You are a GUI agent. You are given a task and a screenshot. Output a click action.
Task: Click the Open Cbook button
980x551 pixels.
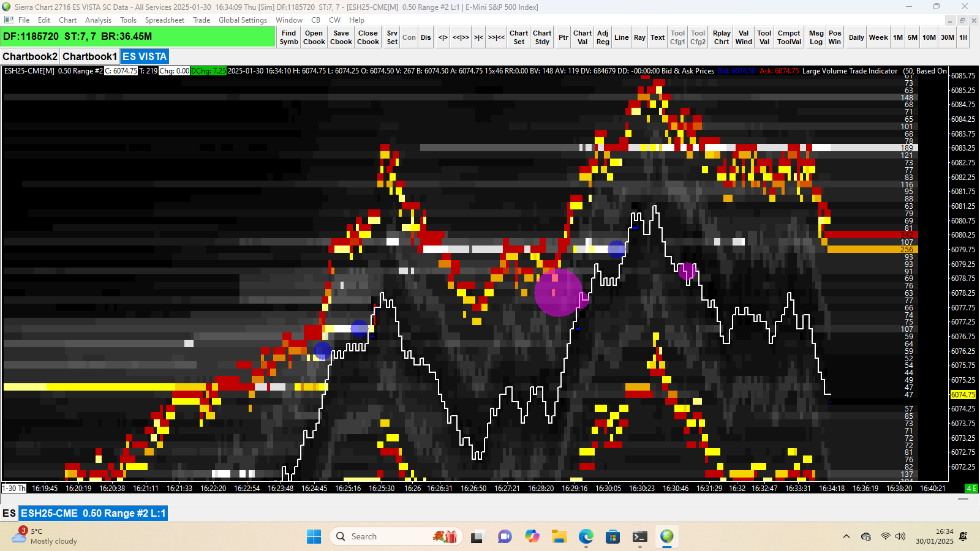(314, 37)
